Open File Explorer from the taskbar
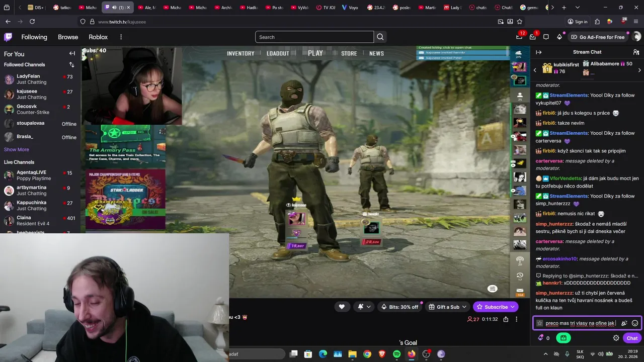Screen dimensions: 644x362 (x=352, y=354)
